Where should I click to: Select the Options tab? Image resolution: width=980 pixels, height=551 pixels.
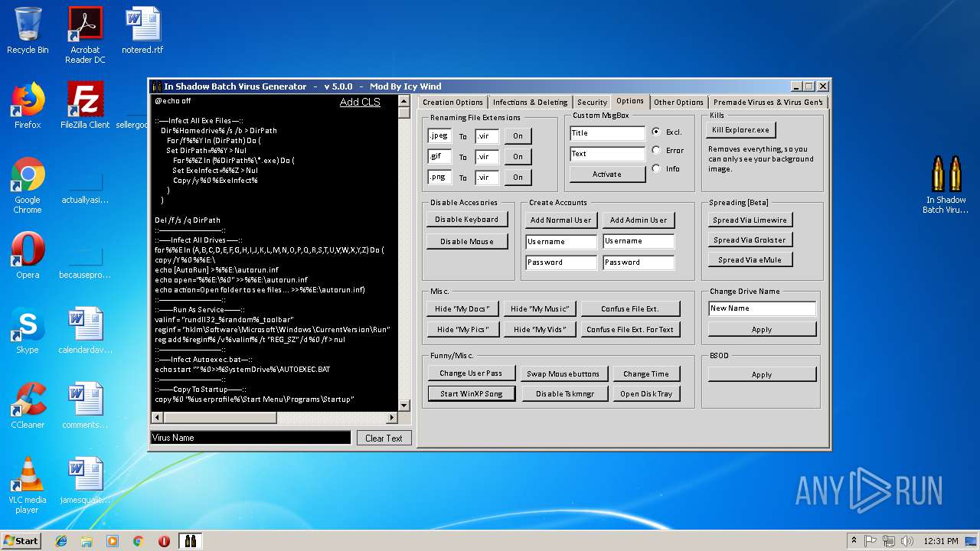click(630, 101)
